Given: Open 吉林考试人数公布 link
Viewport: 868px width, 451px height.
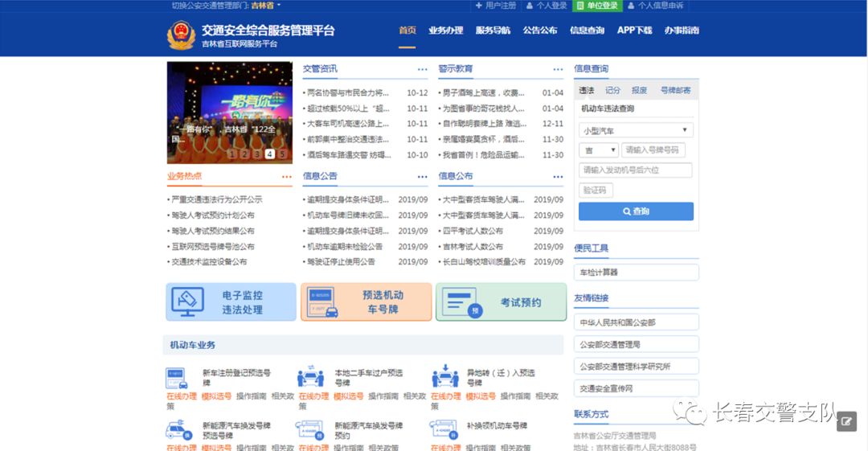Looking at the screenshot, I should coord(473,247).
